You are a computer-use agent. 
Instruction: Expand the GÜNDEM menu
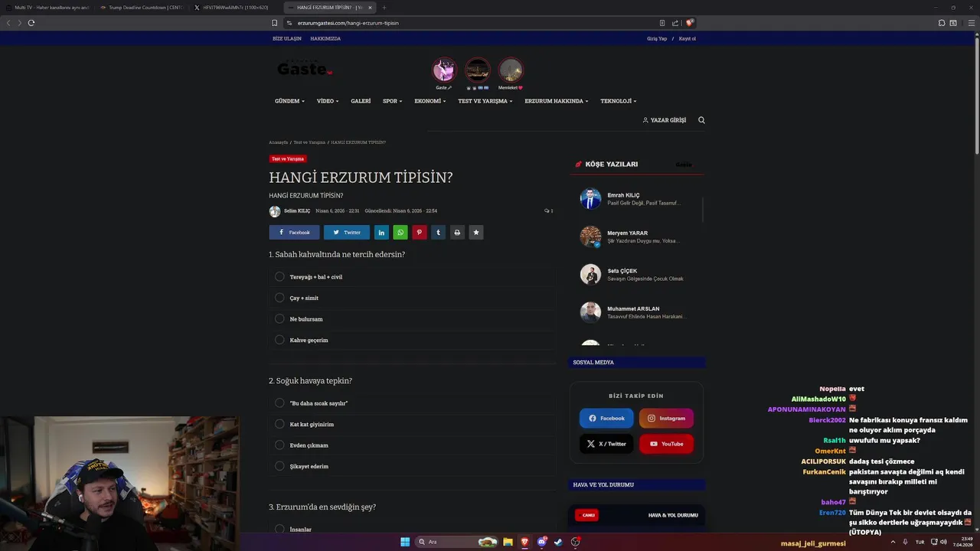tap(289, 101)
